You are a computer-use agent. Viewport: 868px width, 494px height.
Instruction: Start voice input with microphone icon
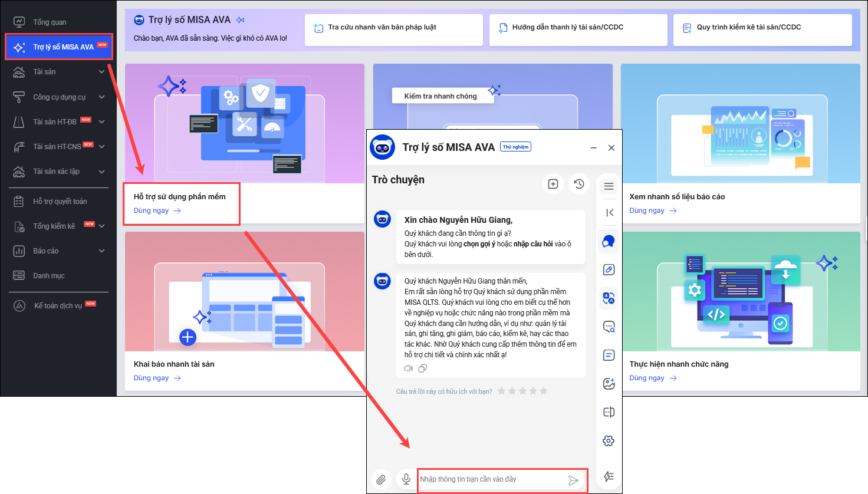click(x=406, y=479)
